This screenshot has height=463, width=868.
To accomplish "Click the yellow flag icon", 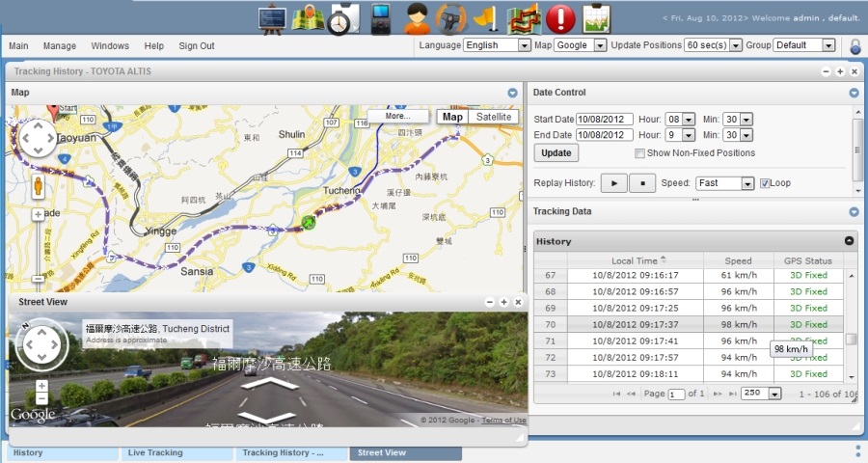I will click(x=487, y=18).
